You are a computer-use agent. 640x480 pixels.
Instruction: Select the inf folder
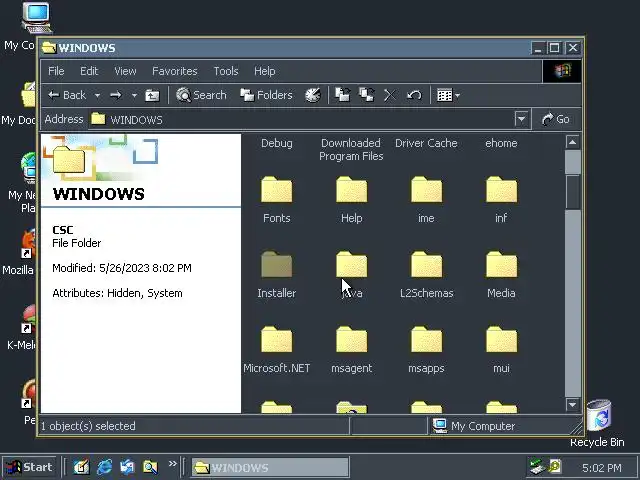(501, 200)
